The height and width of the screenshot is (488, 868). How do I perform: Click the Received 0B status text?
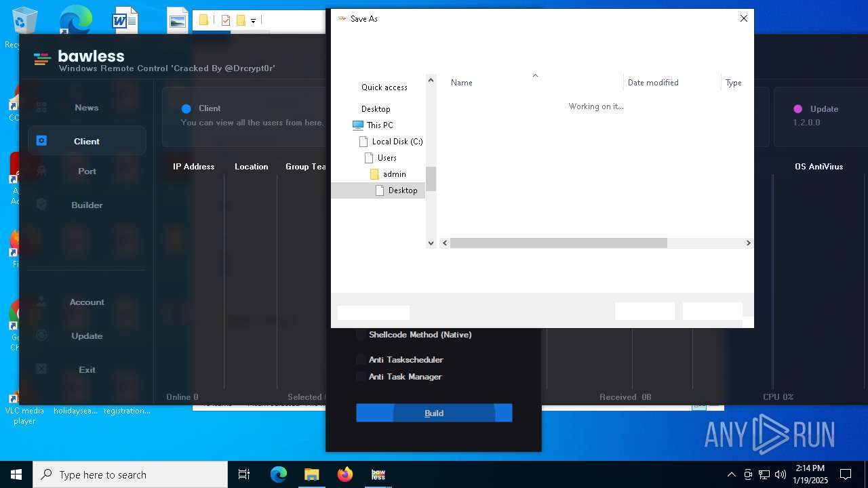(625, 397)
